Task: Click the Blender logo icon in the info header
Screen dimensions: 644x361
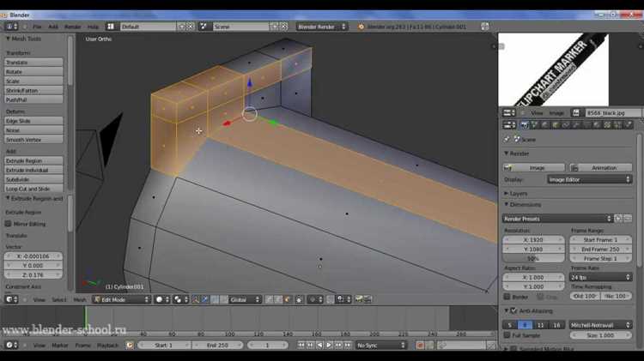Action: coord(361,27)
